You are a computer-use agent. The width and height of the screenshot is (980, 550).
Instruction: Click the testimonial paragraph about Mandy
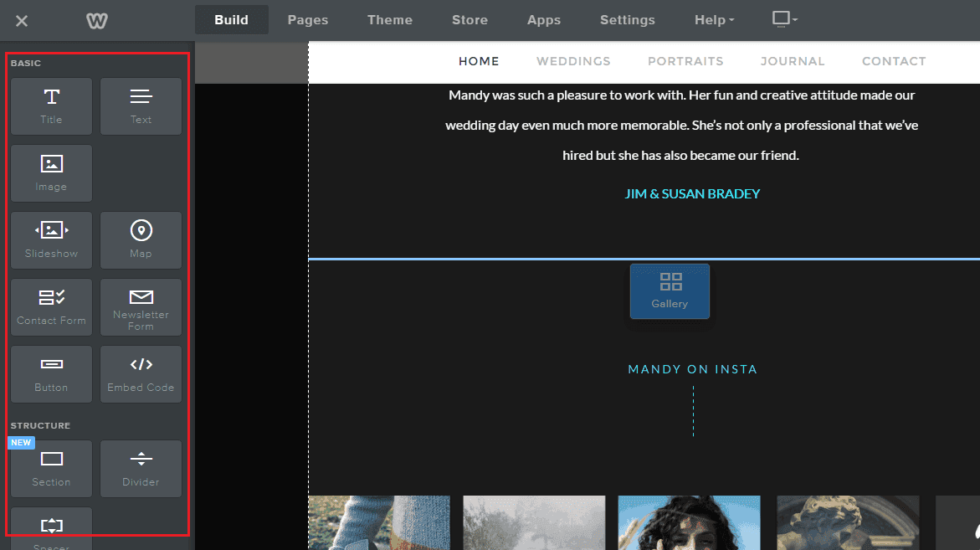[x=681, y=125]
